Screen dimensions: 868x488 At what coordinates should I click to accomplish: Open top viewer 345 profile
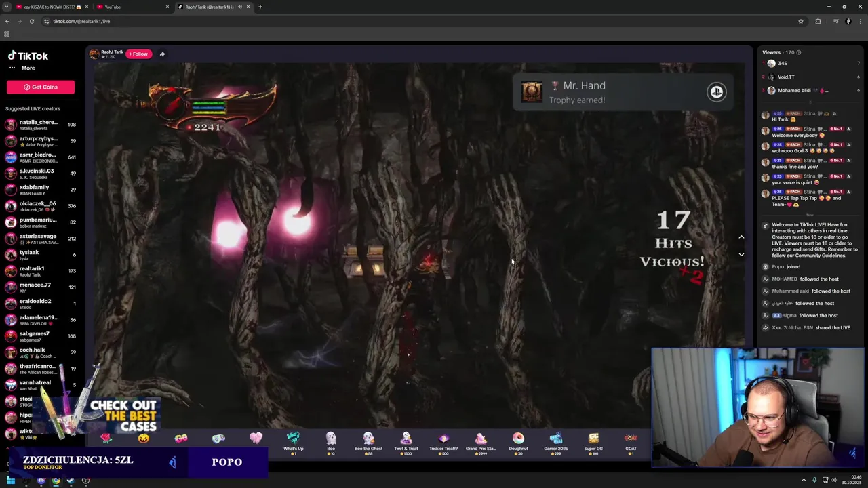tap(811, 63)
